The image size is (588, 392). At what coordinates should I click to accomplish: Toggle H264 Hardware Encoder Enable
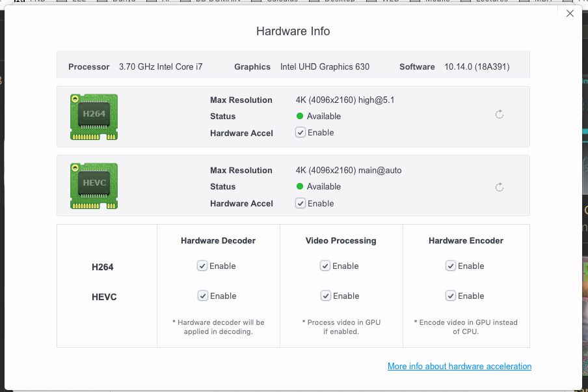[450, 266]
